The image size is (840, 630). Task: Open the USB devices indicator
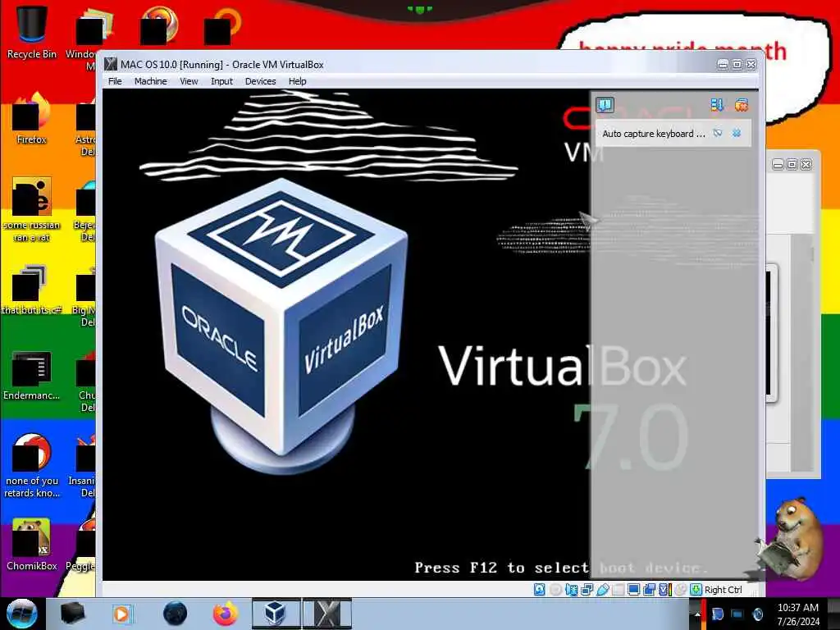(x=603, y=590)
